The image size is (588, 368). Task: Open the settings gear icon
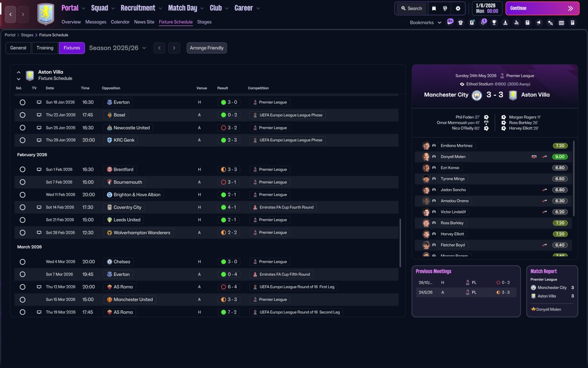point(458,8)
